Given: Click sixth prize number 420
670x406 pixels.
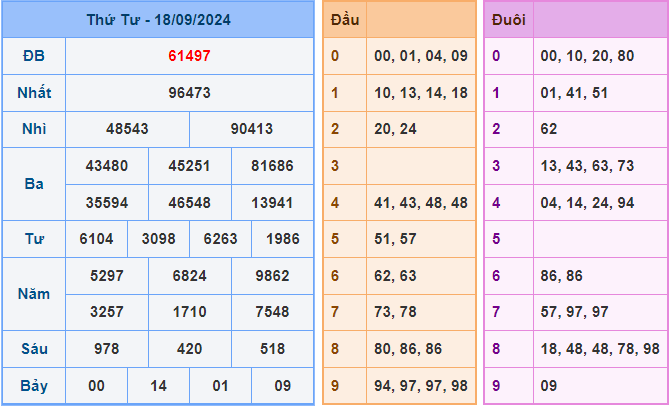Looking at the screenshot, I should [189, 349].
